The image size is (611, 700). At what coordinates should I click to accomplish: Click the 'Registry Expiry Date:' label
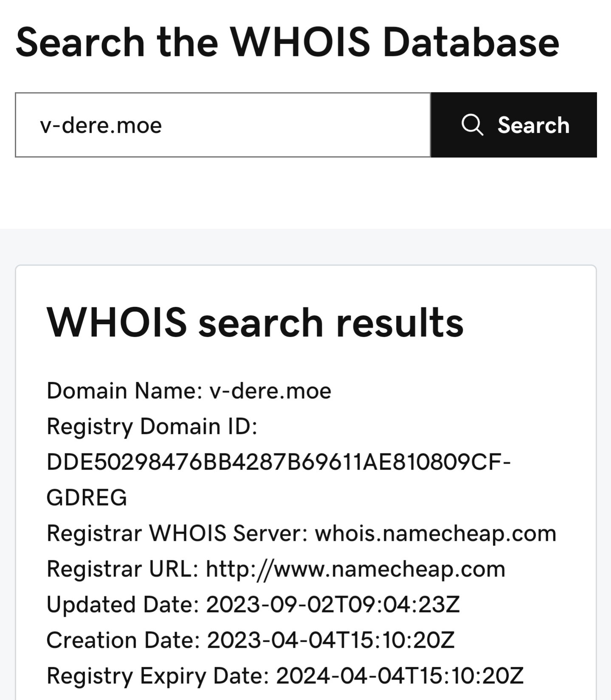pos(158,676)
